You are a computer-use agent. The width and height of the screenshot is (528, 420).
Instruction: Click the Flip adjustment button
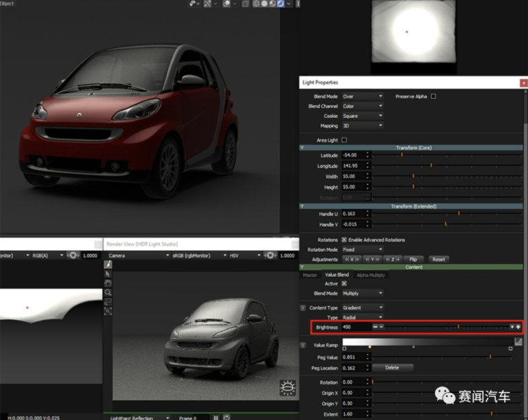click(x=413, y=259)
